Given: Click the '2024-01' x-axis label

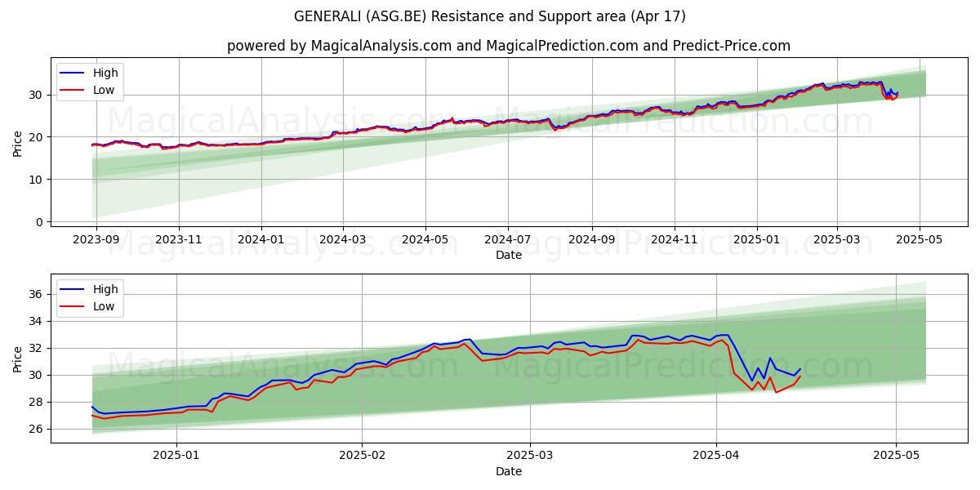Looking at the screenshot, I should [261, 240].
